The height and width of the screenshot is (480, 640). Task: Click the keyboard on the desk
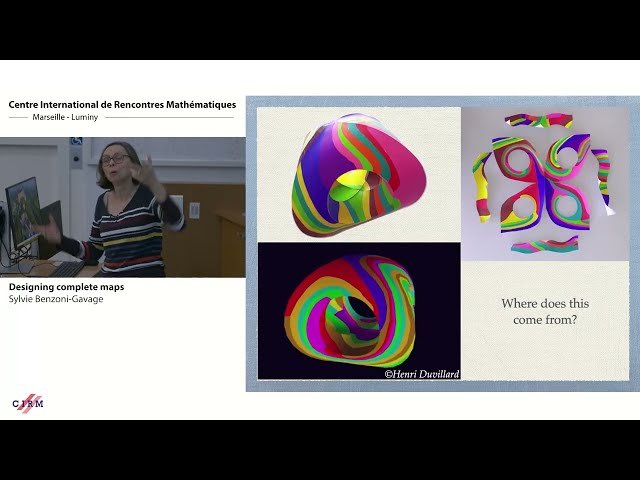67,268
